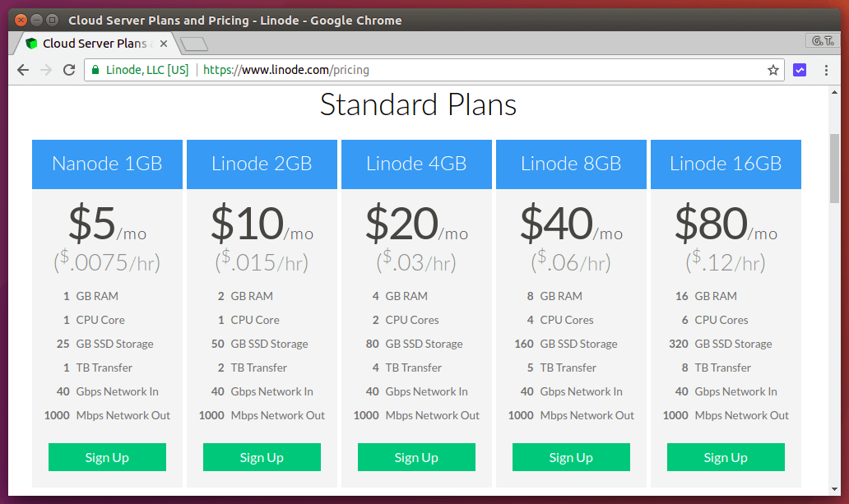849x504 pixels.
Task: Select the Cloud Server Plans browser tab
Action: click(x=90, y=43)
